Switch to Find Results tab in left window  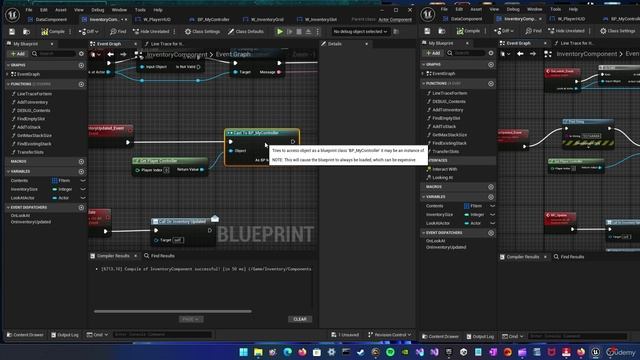159,256
